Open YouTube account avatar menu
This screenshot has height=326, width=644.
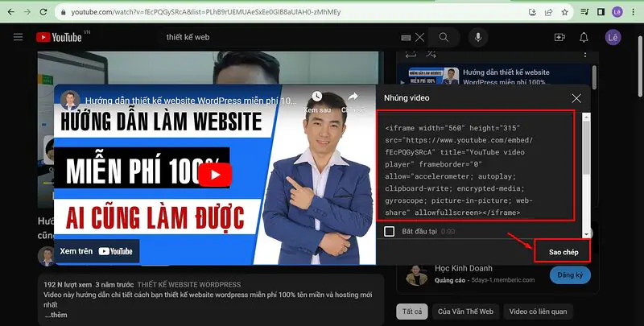click(x=613, y=37)
